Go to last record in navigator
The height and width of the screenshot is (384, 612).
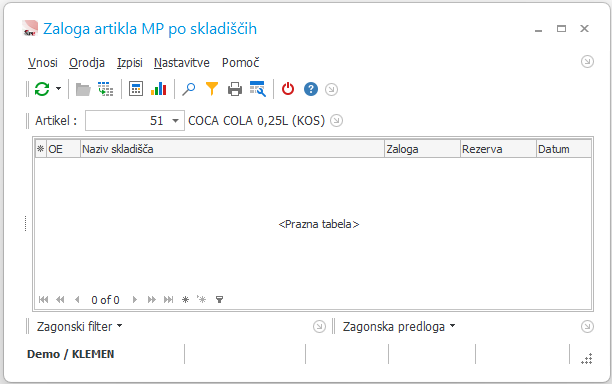(x=169, y=300)
